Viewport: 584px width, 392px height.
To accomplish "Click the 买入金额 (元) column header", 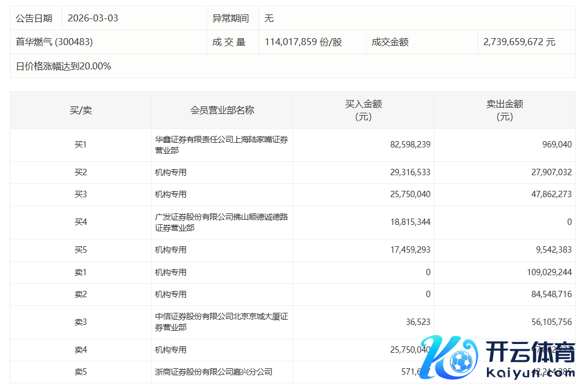I will point(363,110).
